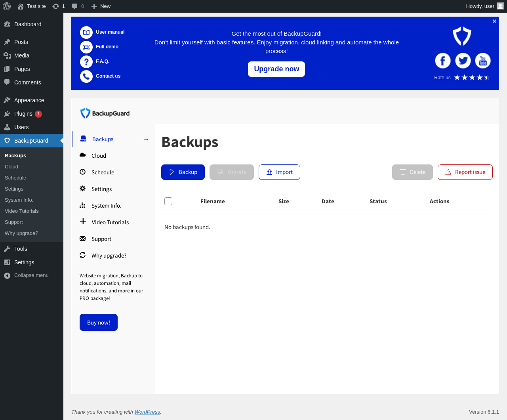Click Version 6.1.1 footer text
This screenshot has height=420, width=507.
click(x=484, y=412)
